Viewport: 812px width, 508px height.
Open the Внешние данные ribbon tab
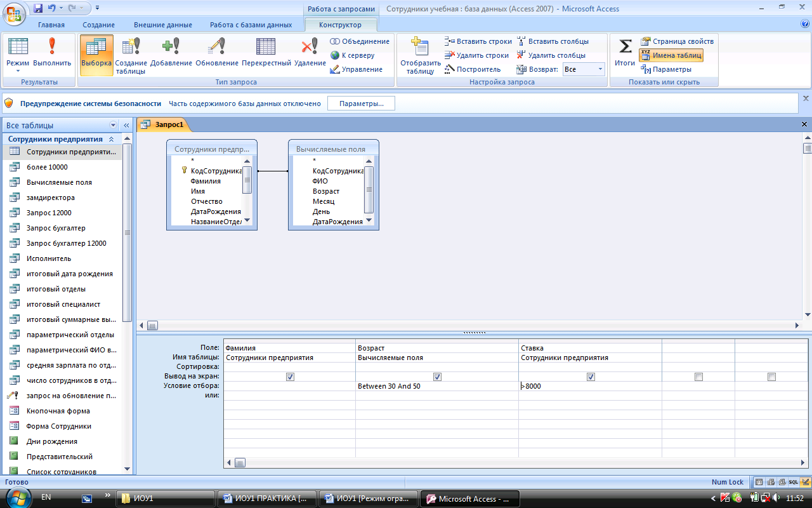coord(163,25)
